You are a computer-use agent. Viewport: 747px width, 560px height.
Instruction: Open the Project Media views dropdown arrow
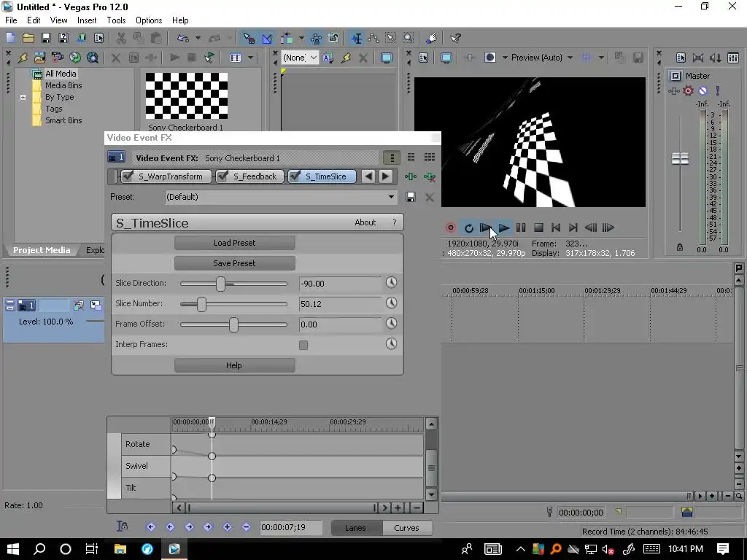coord(251,58)
